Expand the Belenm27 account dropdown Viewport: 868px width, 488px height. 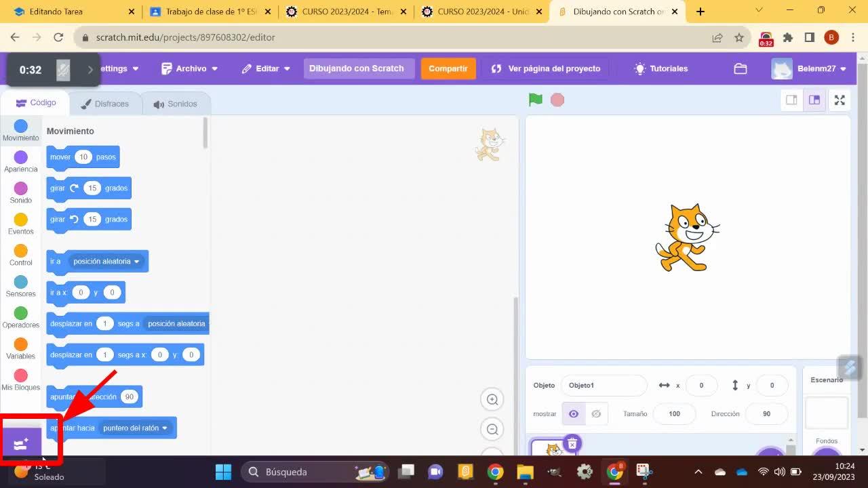809,68
